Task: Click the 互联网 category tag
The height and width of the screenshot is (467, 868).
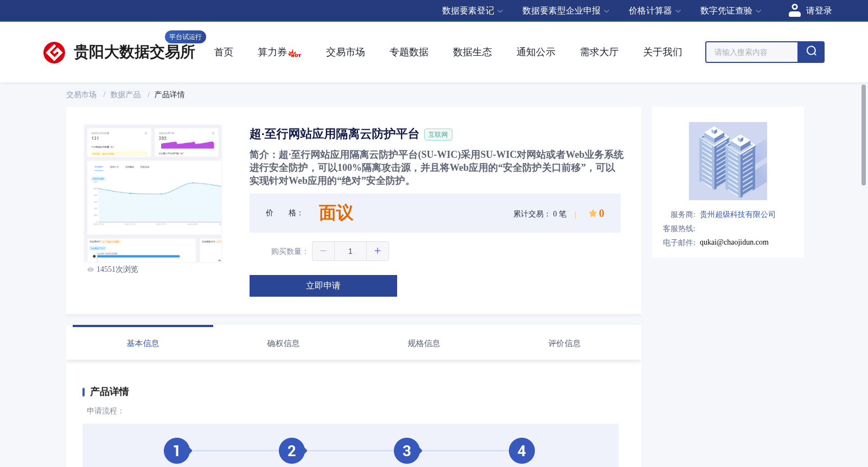Action: pos(438,135)
